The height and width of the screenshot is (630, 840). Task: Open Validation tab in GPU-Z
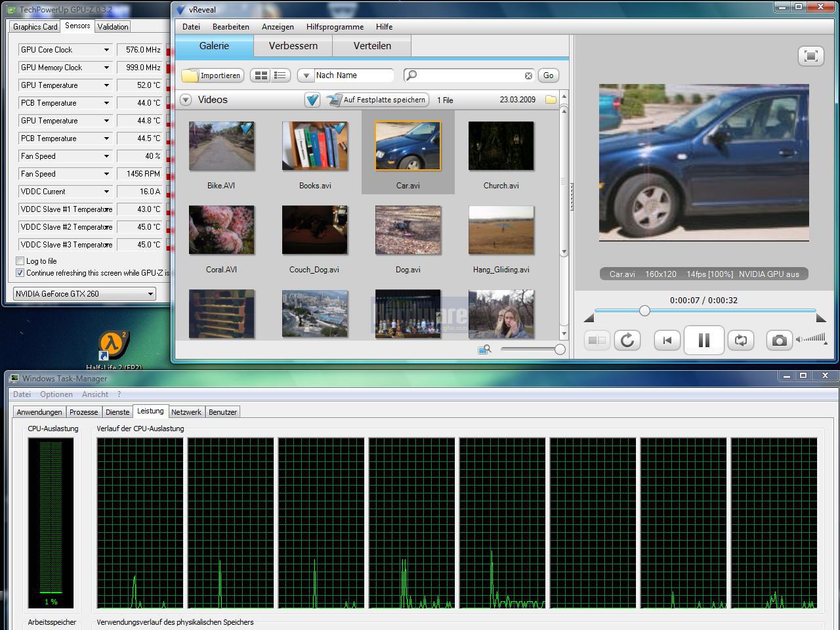[x=113, y=27]
